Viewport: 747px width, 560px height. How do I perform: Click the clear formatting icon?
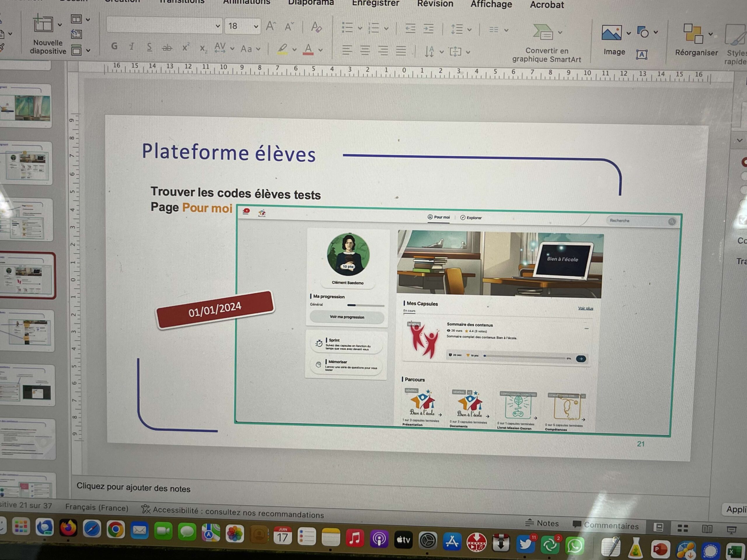pyautogui.click(x=316, y=27)
